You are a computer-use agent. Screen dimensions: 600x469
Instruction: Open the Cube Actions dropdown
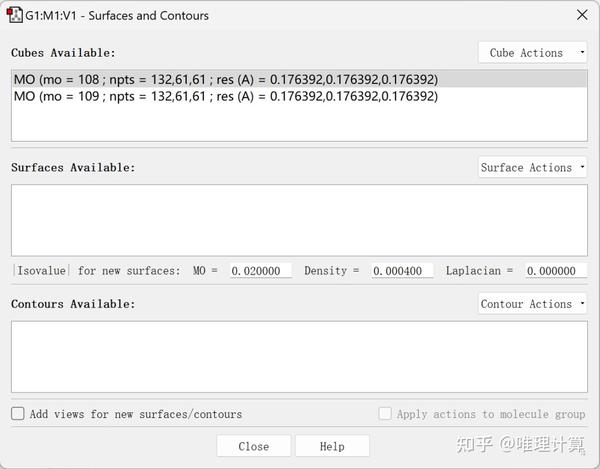532,53
